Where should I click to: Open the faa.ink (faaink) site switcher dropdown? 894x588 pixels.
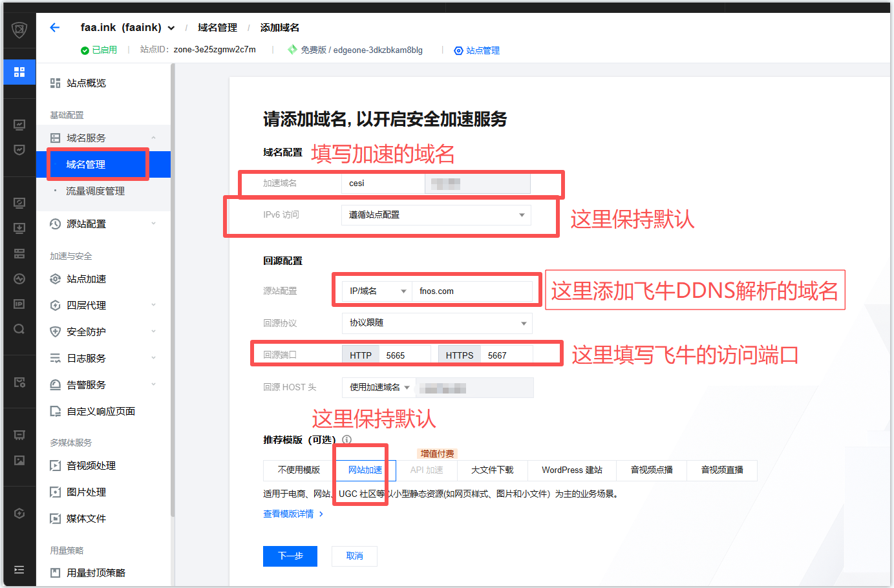click(171, 28)
